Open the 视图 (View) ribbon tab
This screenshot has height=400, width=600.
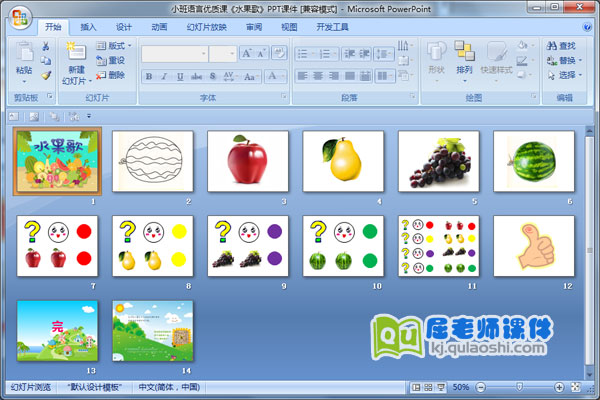pyautogui.click(x=289, y=27)
